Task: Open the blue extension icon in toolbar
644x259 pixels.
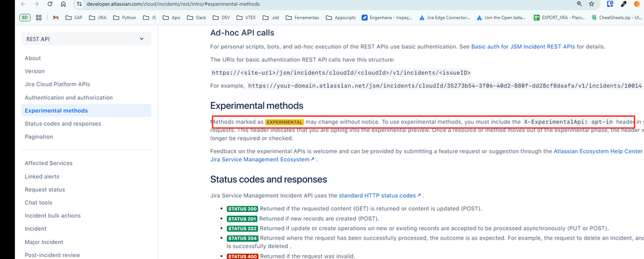Action: pyautogui.click(x=610, y=4)
